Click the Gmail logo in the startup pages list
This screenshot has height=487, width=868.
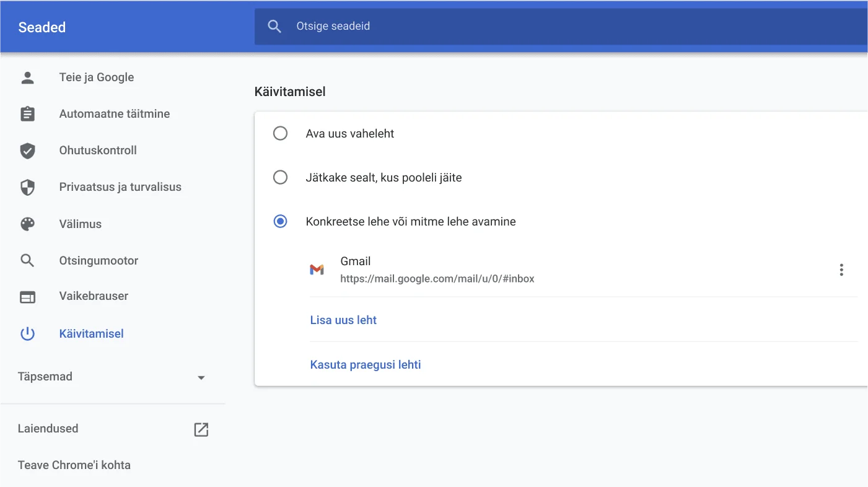(x=317, y=270)
